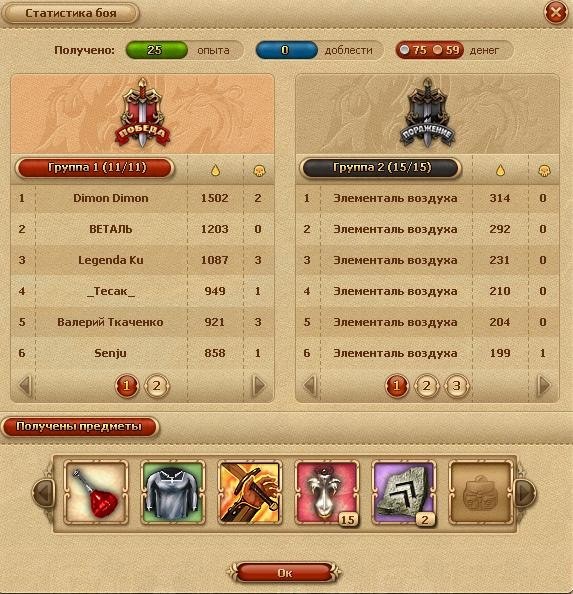Click the empty bag inventory slot

(x=481, y=492)
